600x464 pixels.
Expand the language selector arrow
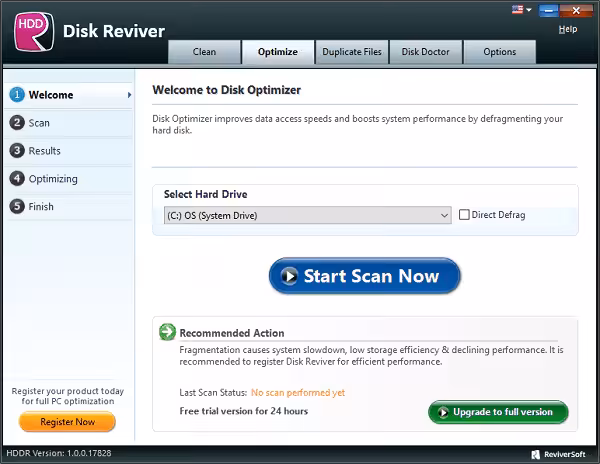(529, 11)
